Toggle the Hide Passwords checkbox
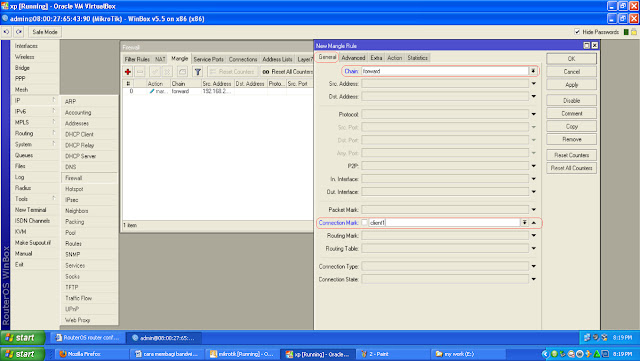Image resolution: width=640 pixels, height=361 pixels. click(x=577, y=32)
